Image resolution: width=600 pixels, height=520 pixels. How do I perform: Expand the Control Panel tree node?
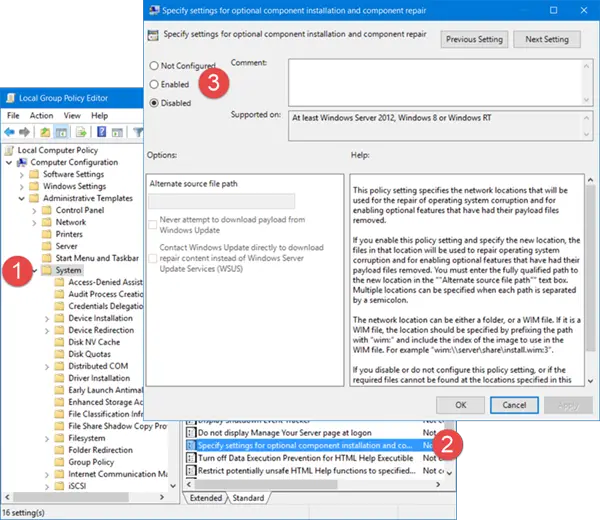35,210
